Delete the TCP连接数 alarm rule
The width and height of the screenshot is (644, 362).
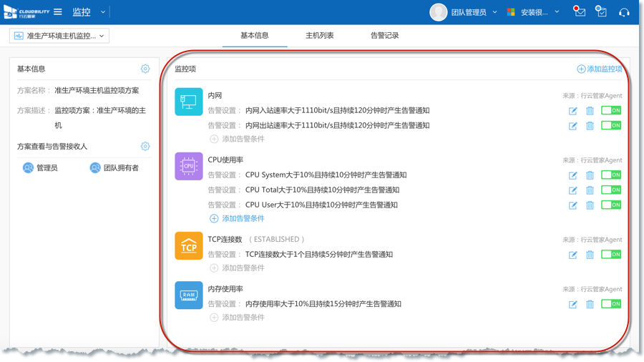pyautogui.click(x=590, y=255)
